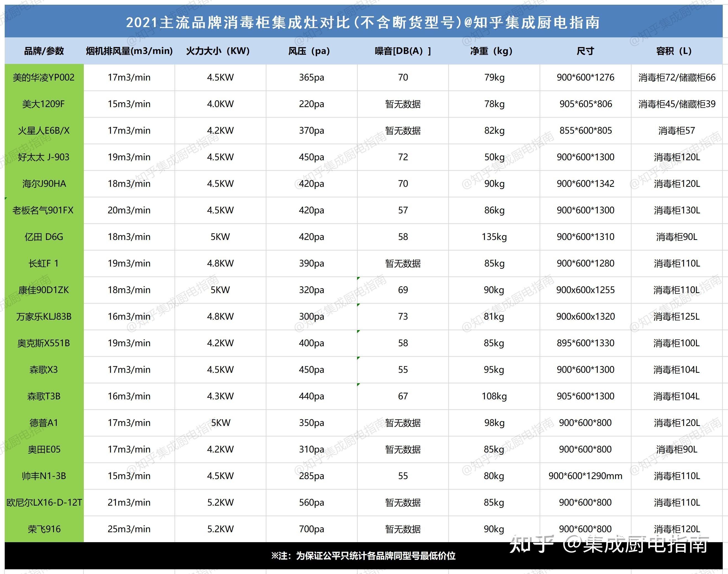The width and height of the screenshot is (728, 574).
Task: Select the 火星人E6B/X brand cell
Action: (44, 130)
